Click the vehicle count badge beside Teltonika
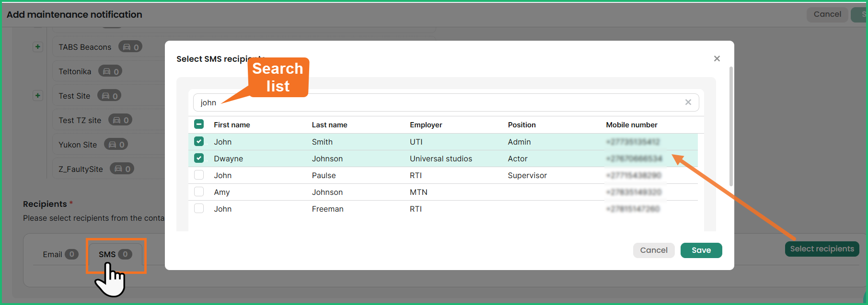This screenshot has height=305, width=868. tap(110, 71)
